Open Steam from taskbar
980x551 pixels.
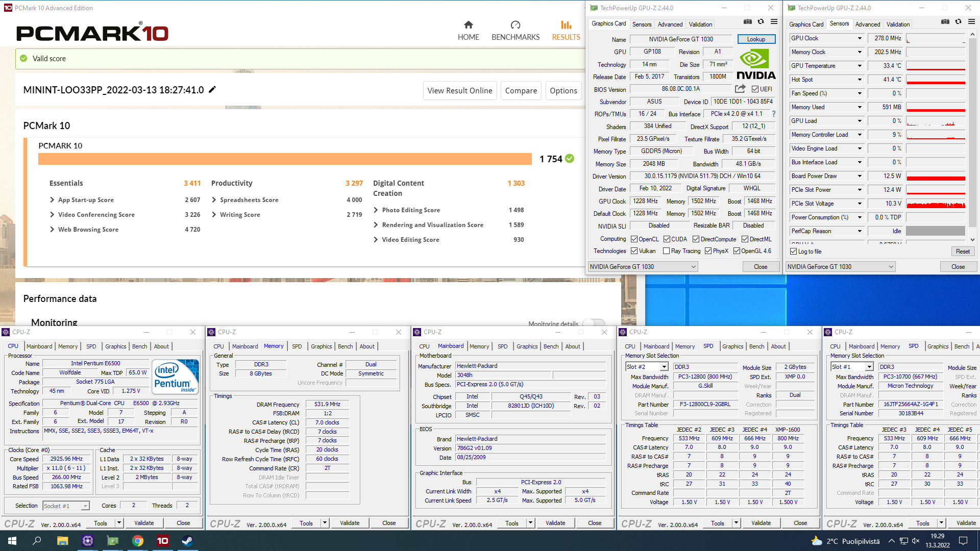(x=187, y=541)
